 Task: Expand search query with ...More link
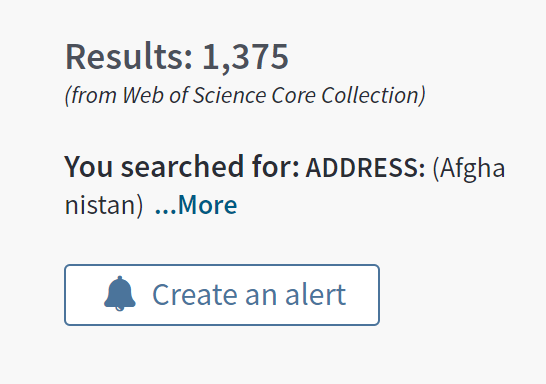(x=196, y=205)
